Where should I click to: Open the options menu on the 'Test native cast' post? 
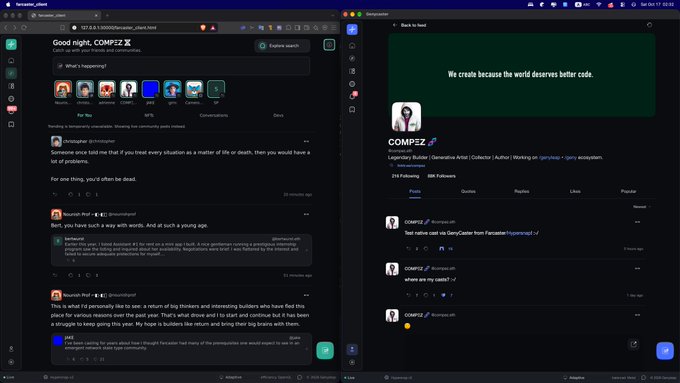click(637, 222)
